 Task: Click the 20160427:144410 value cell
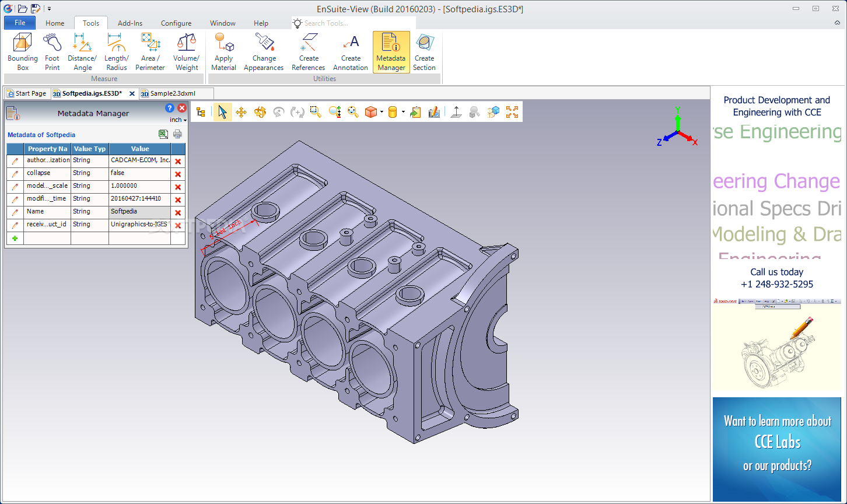click(139, 199)
